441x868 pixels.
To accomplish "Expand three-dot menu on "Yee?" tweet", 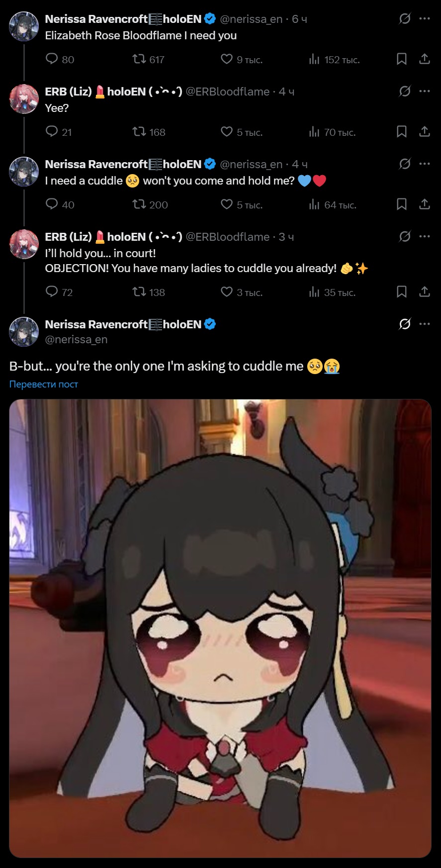I will (425, 91).
